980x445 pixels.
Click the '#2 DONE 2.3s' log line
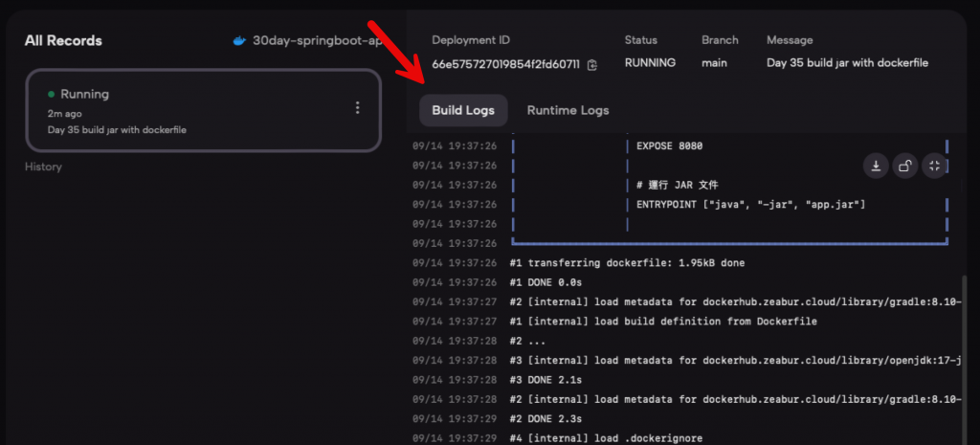[547, 419]
